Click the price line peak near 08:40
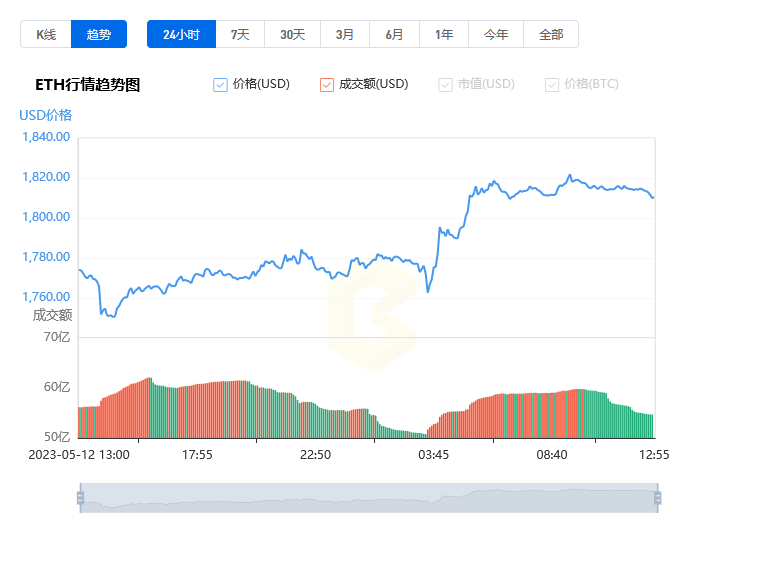This screenshot has width=780, height=563. 570,176
